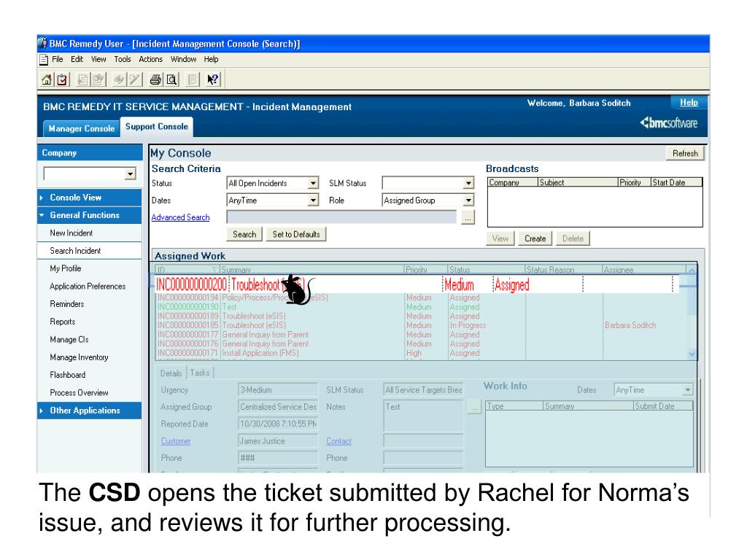This screenshot has width=747, height=560.
Task: Open the Role dropdown showing Assigned Group
Action: tap(469, 201)
